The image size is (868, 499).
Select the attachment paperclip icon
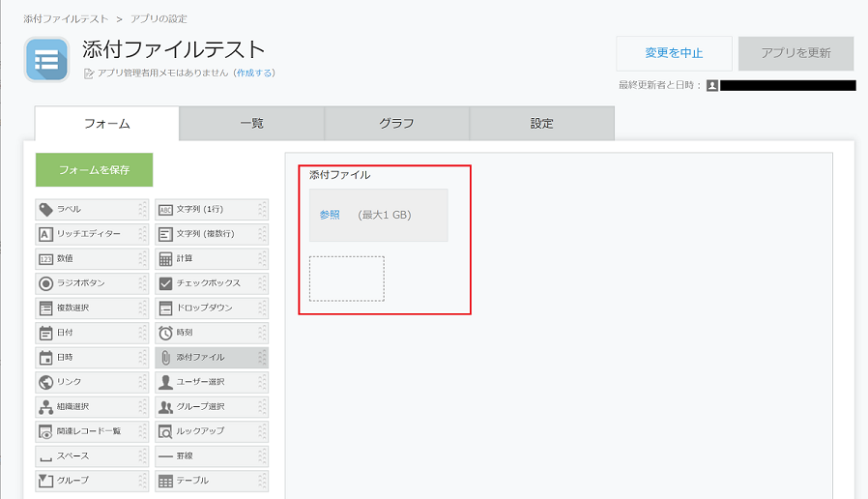165,358
